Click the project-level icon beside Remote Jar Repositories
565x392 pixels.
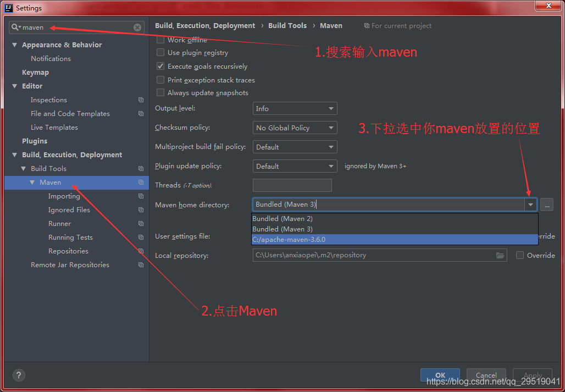pyautogui.click(x=141, y=265)
